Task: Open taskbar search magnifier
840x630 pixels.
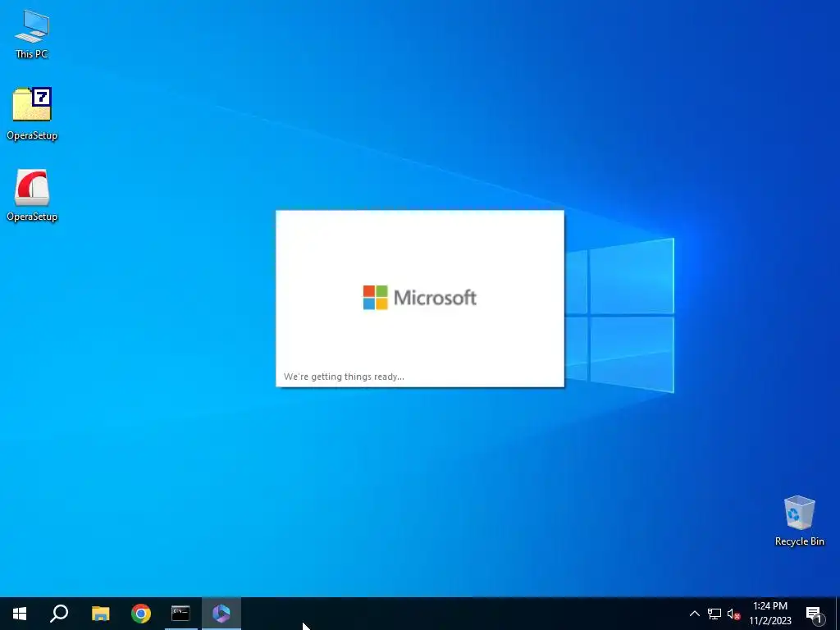Action: click(59, 614)
